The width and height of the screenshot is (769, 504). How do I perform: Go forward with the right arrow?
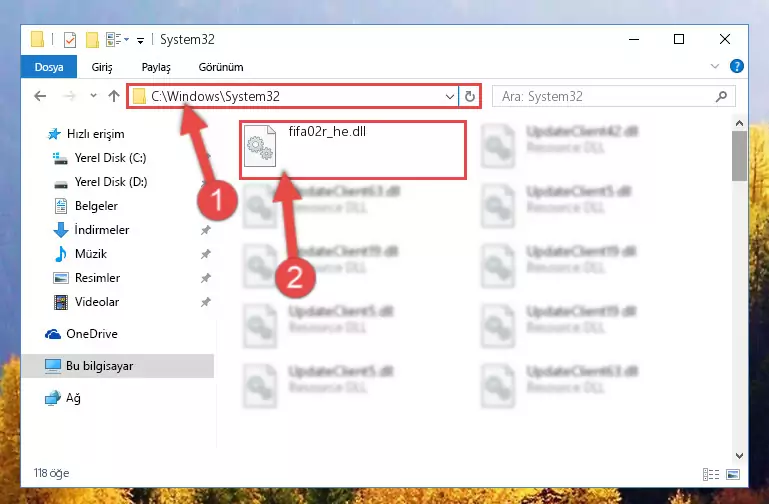(x=69, y=96)
